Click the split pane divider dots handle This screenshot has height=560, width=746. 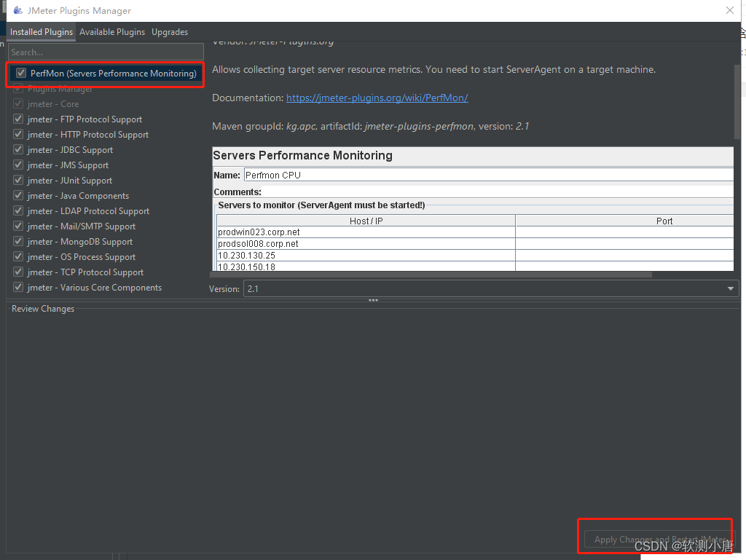(373, 301)
